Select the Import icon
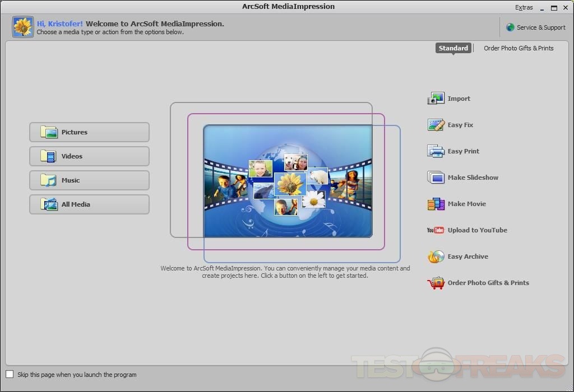 [x=436, y=98]
